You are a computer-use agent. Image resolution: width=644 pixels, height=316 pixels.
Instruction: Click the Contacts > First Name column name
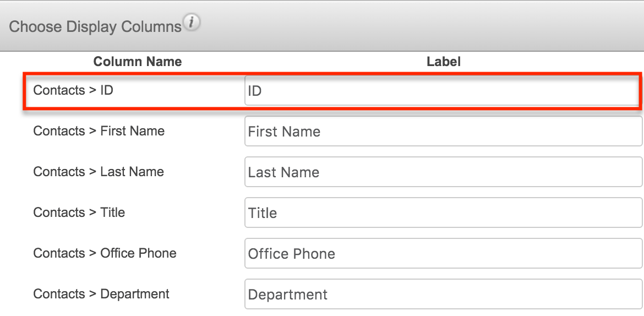pyautogui.click(x=99, y=131)
